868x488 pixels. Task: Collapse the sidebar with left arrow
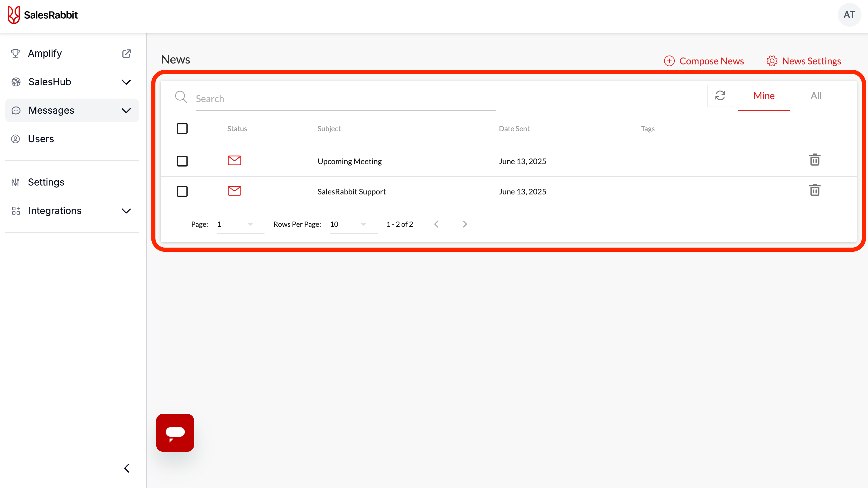pos(127,468)
